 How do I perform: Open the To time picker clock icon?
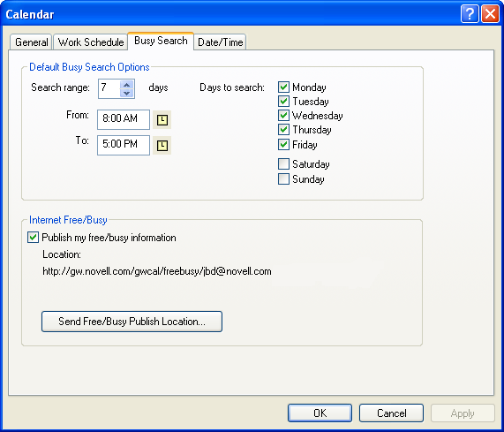pos(162,146)
